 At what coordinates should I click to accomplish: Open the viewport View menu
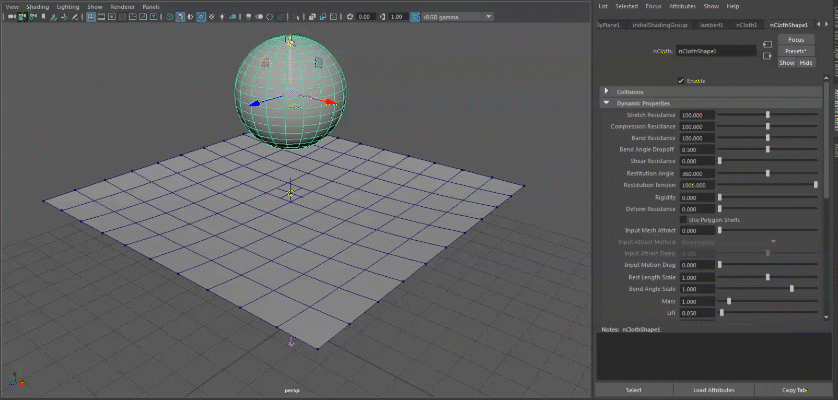12,7
